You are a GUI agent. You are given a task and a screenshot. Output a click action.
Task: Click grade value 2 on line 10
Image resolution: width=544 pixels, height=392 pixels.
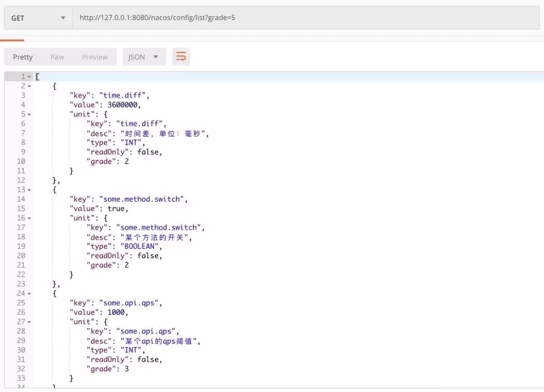click(126, 162)
